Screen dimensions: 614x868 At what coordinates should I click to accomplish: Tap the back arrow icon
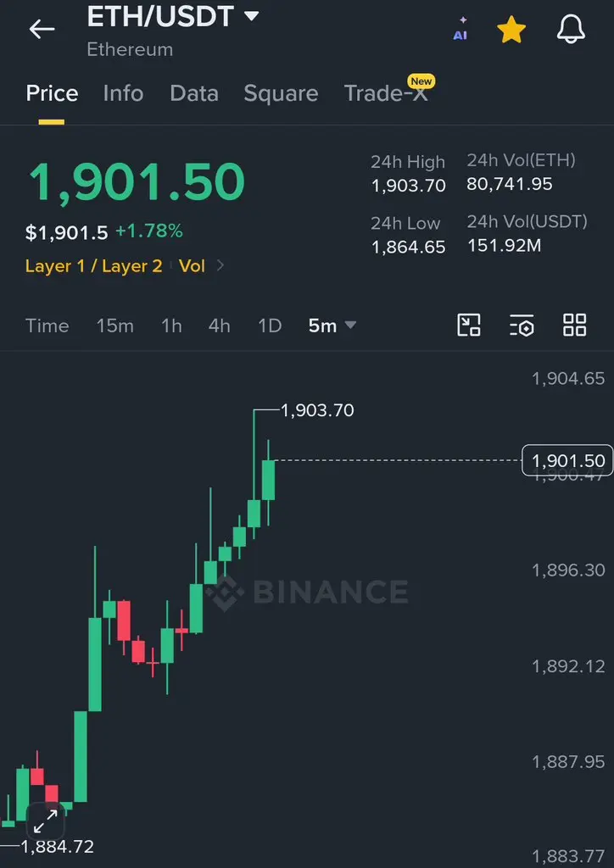(42, 29)
